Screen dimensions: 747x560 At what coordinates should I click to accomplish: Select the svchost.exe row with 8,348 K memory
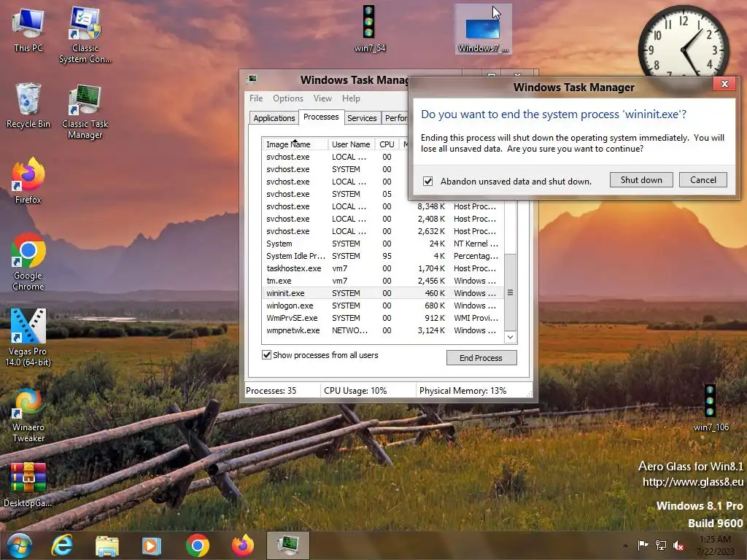[382, 206]
